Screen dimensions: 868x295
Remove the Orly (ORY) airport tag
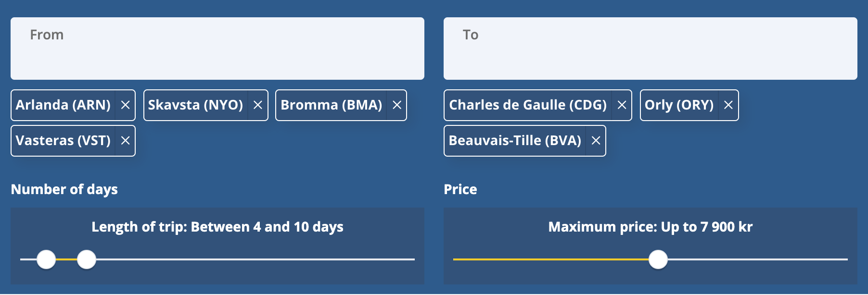coord(728,105)
